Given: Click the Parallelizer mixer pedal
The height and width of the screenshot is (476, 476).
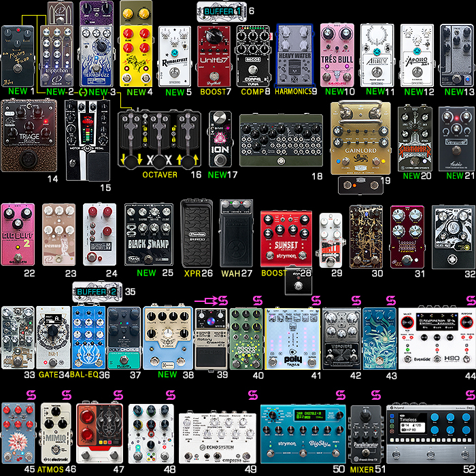Looking at the screenshot, I should pos(366,435).
